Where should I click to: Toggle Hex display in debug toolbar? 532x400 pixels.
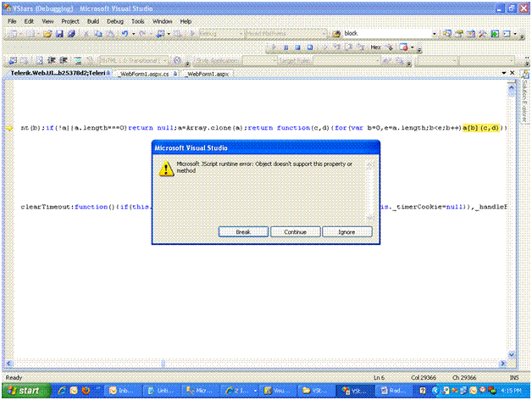pos(375,47)
